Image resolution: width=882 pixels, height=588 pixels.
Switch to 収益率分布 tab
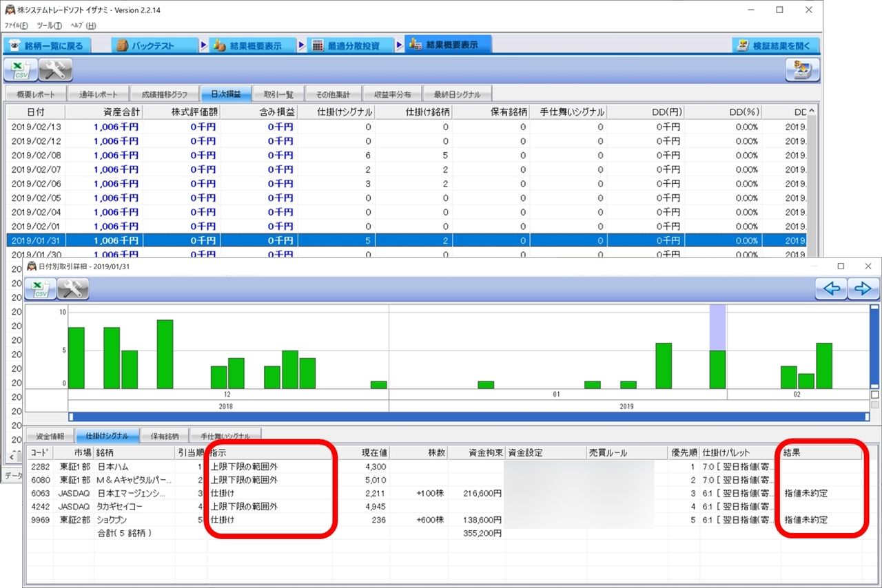[x=392, y=94]
